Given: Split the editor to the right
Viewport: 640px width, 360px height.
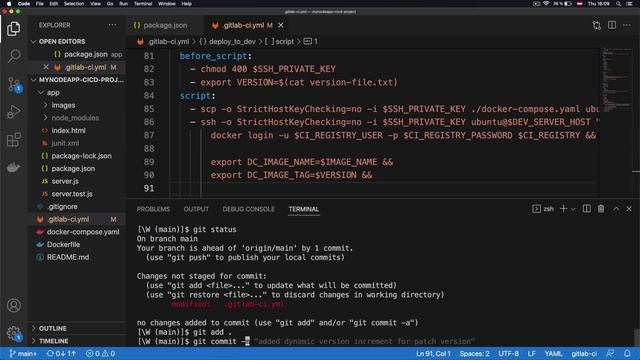Looking at the screenshot, I should coord(612,25).
